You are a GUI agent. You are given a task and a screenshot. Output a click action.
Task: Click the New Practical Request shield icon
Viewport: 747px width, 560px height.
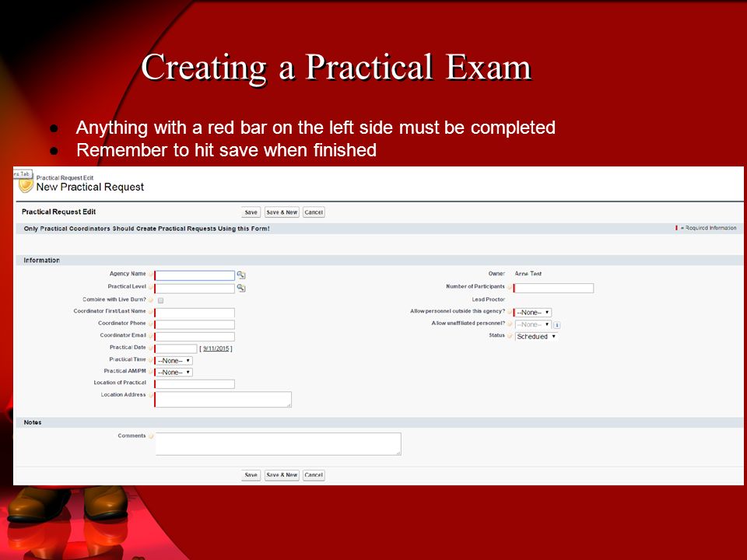[26, 185]
